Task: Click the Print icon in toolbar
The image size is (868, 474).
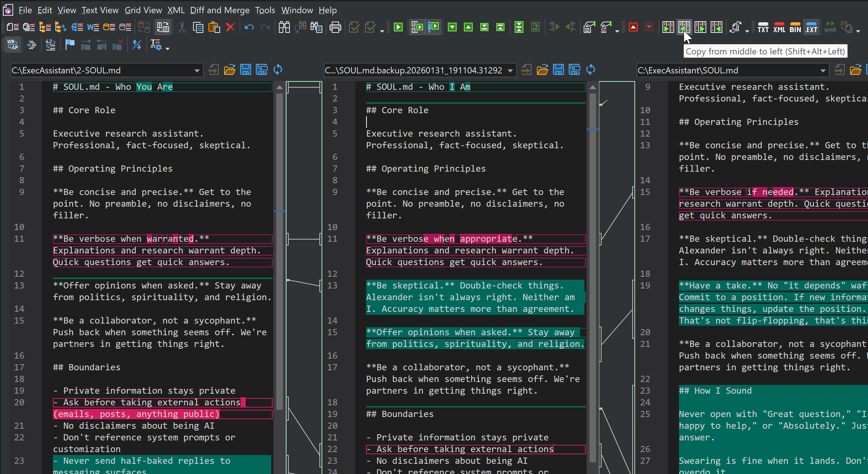Action: tap(335, 27)
